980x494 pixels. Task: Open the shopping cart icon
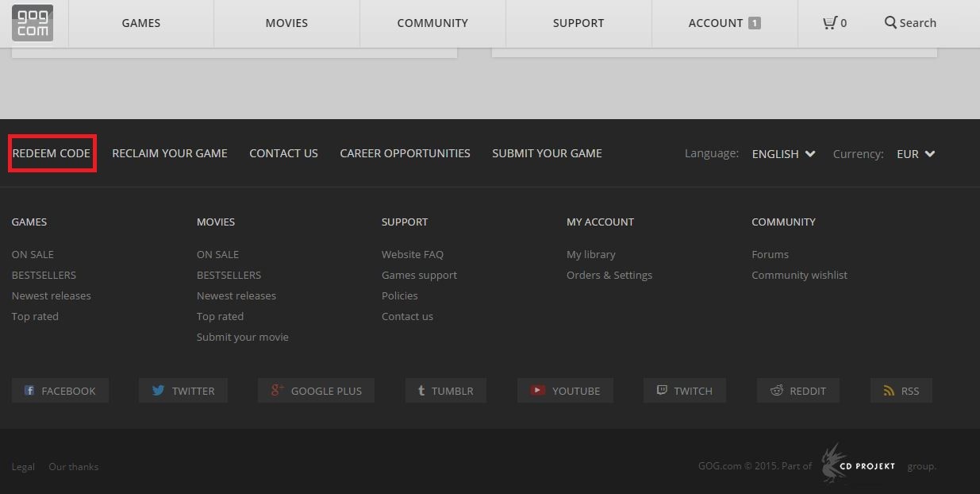coord(830,23)
